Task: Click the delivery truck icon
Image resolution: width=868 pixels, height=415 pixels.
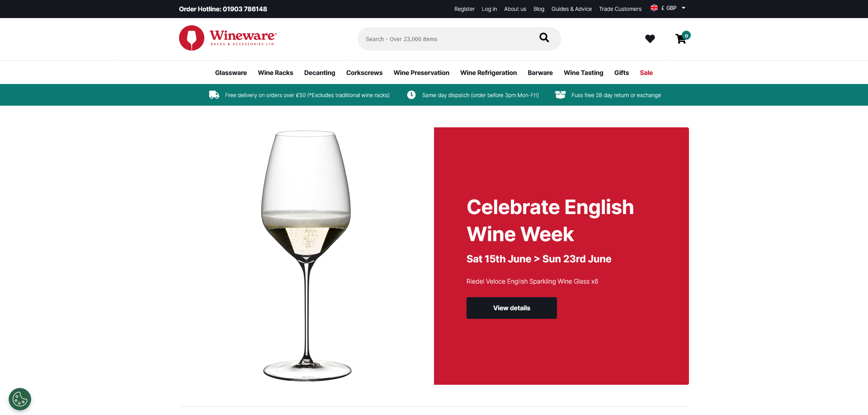Action: 214,95
